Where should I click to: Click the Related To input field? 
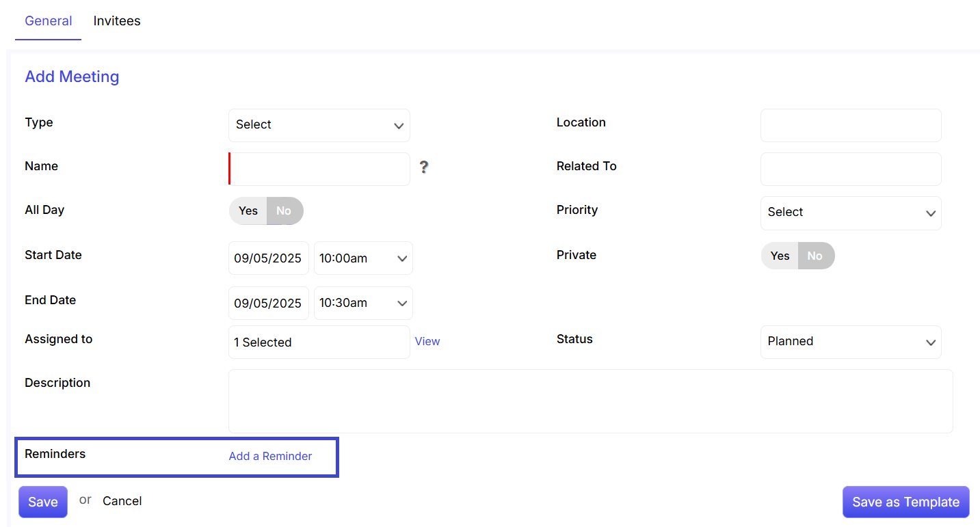[851, 169]
